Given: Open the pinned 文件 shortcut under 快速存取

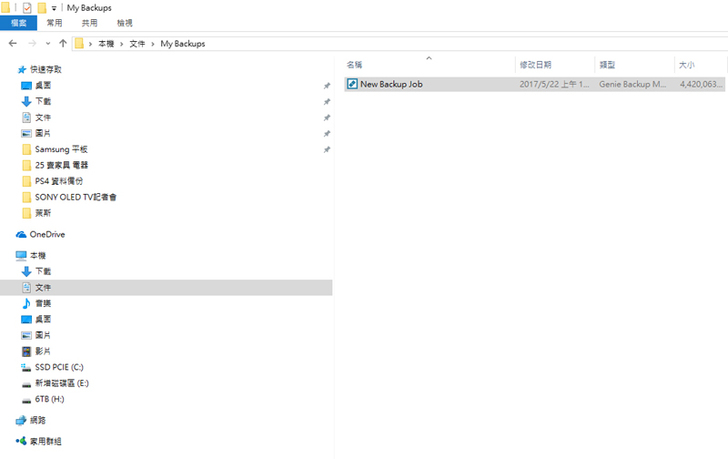Looking at the screenshot, I should tap(43, 117).
